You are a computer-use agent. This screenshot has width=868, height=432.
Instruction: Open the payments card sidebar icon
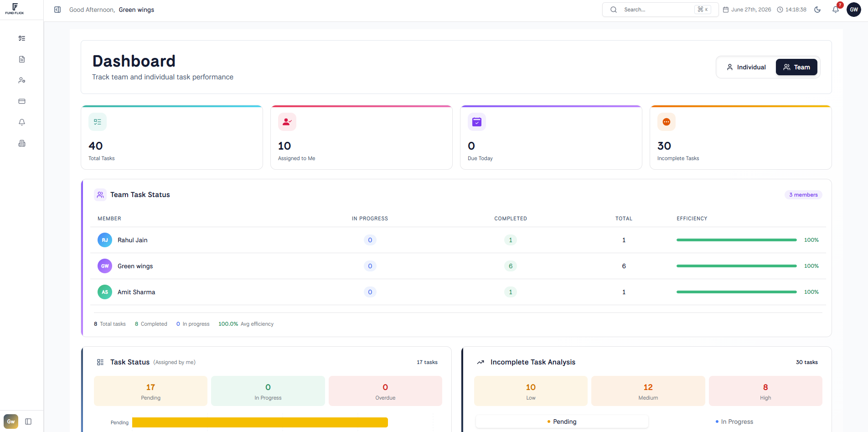coord(22,101)
